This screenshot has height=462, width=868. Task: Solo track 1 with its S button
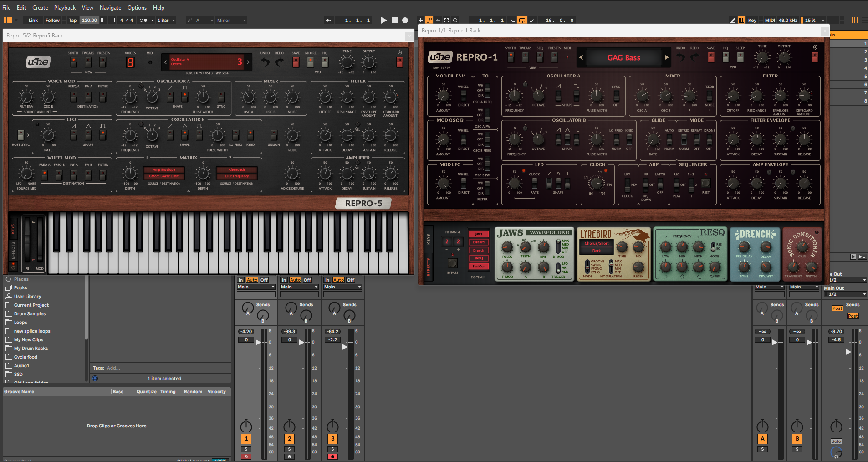click(x=246, y=449)
